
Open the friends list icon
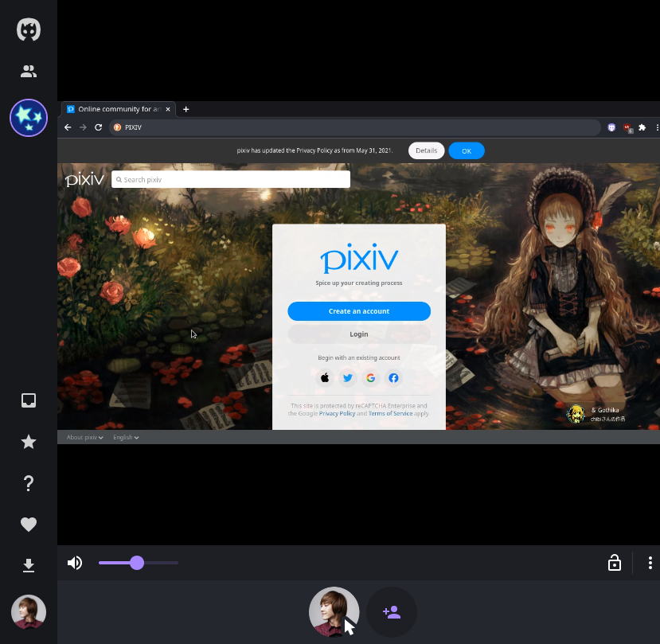(x=29, y=71)
